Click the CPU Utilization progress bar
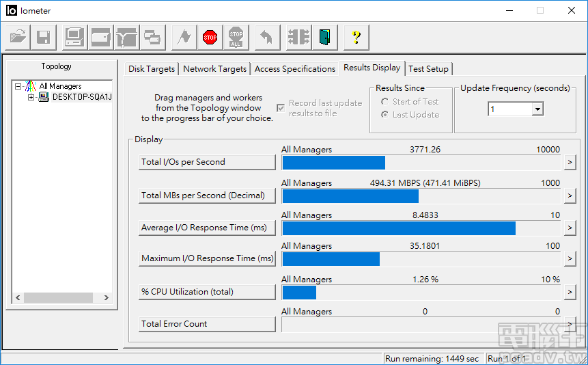Screen dimensions: 588x365 pyautogui.click(x=421, y=293)
